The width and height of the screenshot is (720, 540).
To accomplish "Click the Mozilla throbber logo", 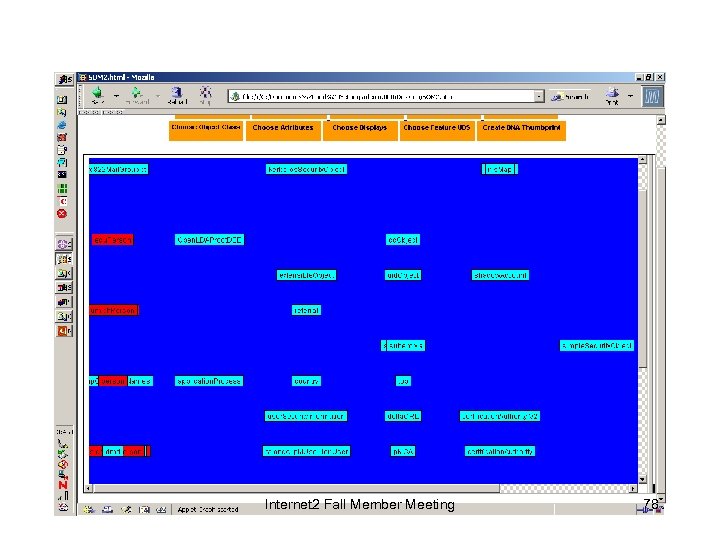I will (652, 96).
